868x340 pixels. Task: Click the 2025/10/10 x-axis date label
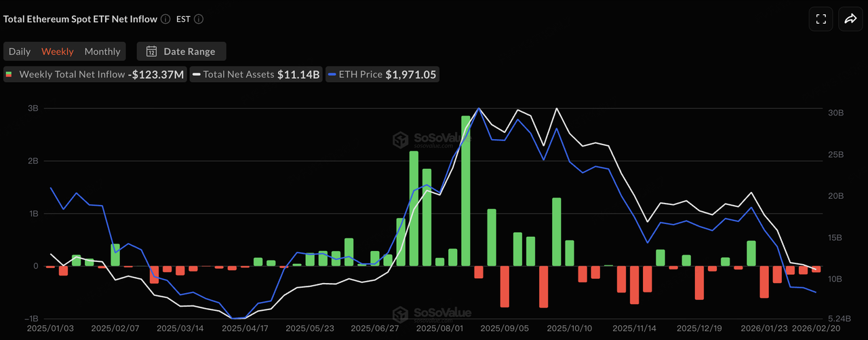[x=568, y=328]
